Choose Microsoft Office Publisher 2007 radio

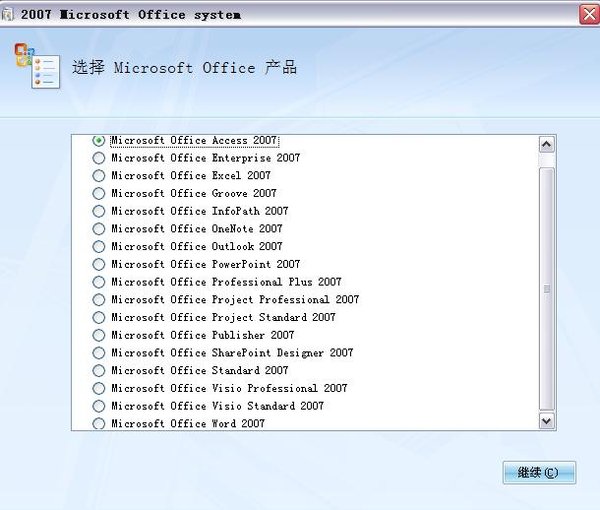click(x=98, y=335)
